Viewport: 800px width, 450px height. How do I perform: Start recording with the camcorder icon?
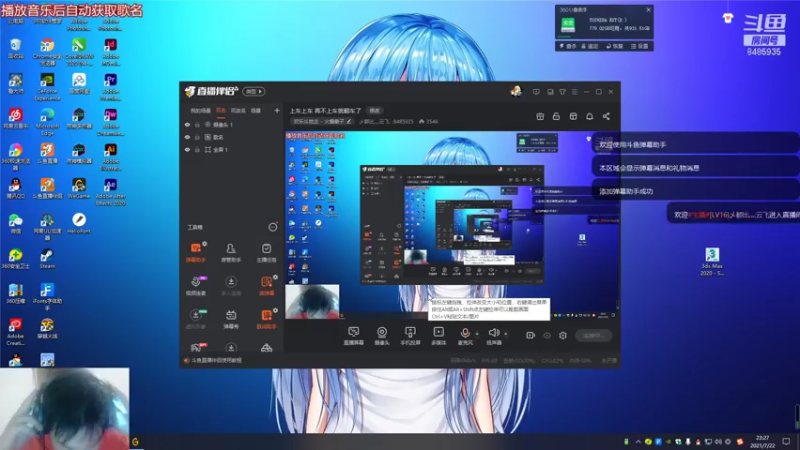530,335
